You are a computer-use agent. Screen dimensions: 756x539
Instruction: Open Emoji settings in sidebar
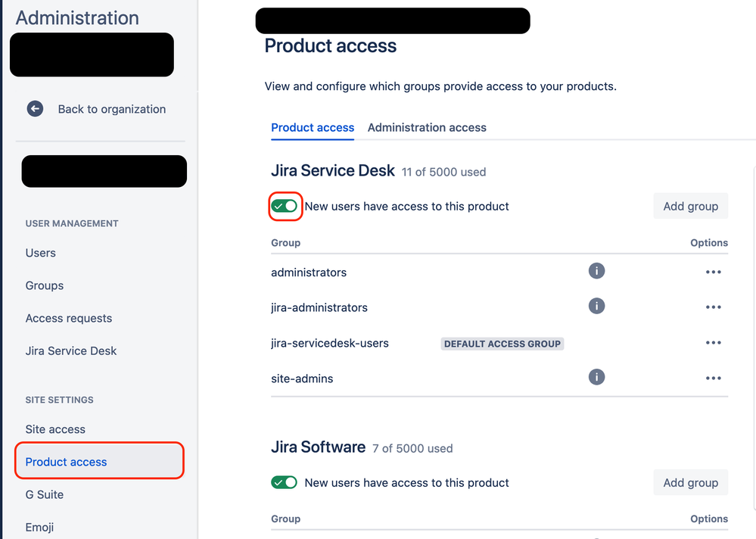[x=39, y=527]
